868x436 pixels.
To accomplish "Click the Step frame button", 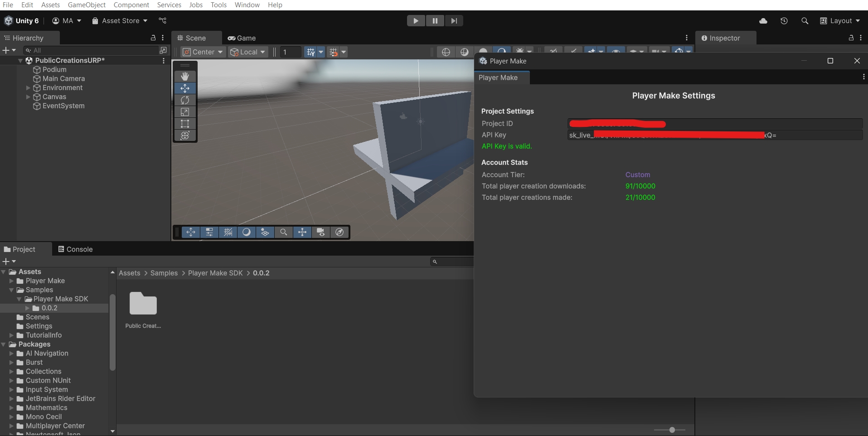I will tap(454, 21).
